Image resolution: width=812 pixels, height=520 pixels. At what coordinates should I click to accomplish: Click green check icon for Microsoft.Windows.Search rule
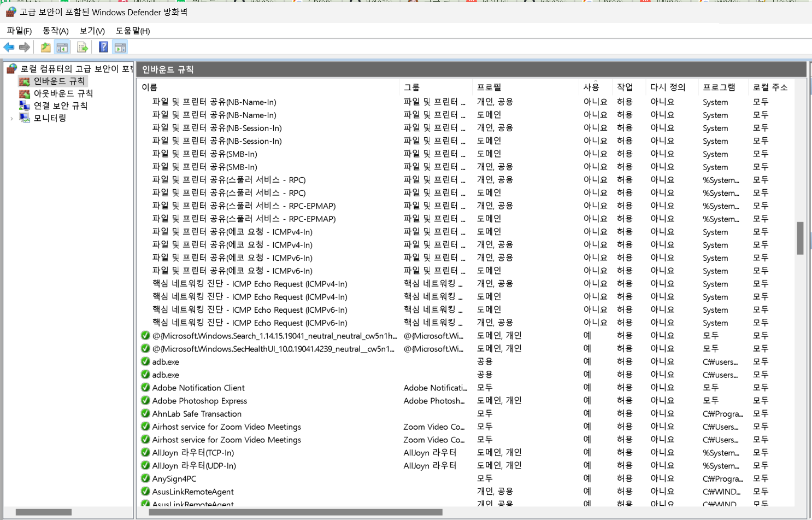[145, 336]
